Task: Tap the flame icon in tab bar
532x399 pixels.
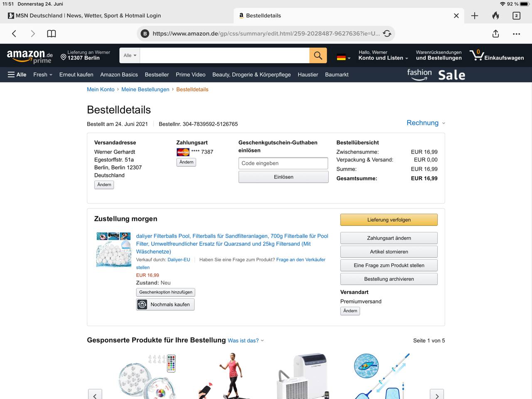Action: pyautogui.click(x=495, y=16)
